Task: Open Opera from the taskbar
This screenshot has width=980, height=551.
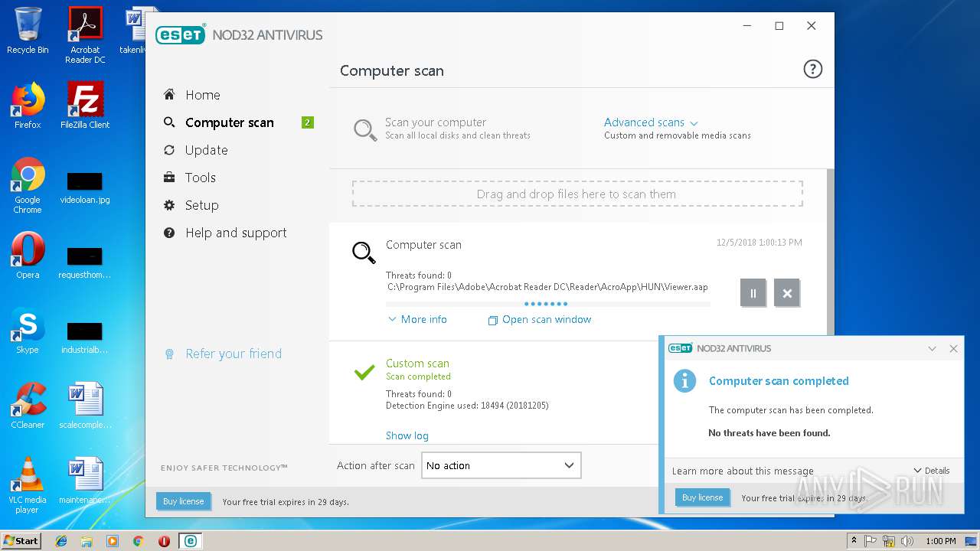Action: coord(164,541)
